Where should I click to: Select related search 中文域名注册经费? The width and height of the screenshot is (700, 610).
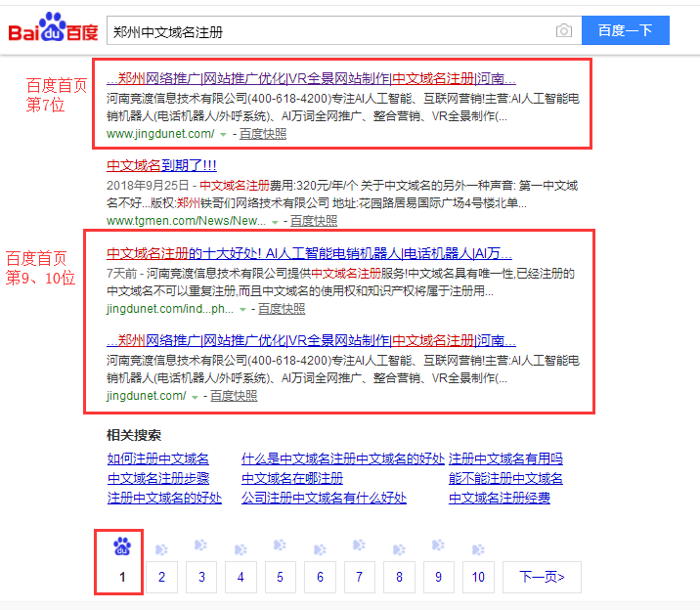click(x=499, y=498)
